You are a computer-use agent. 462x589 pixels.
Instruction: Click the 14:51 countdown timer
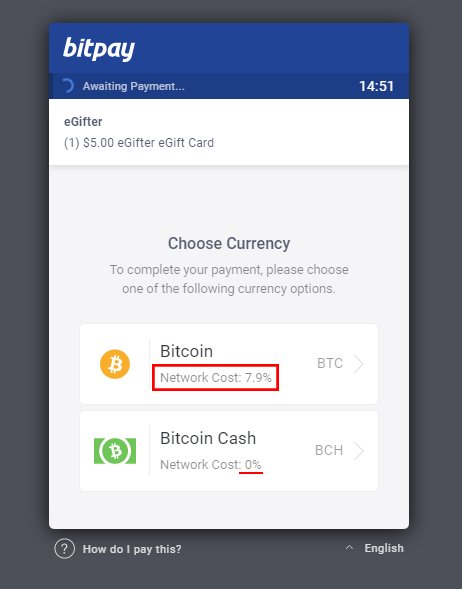376,86
